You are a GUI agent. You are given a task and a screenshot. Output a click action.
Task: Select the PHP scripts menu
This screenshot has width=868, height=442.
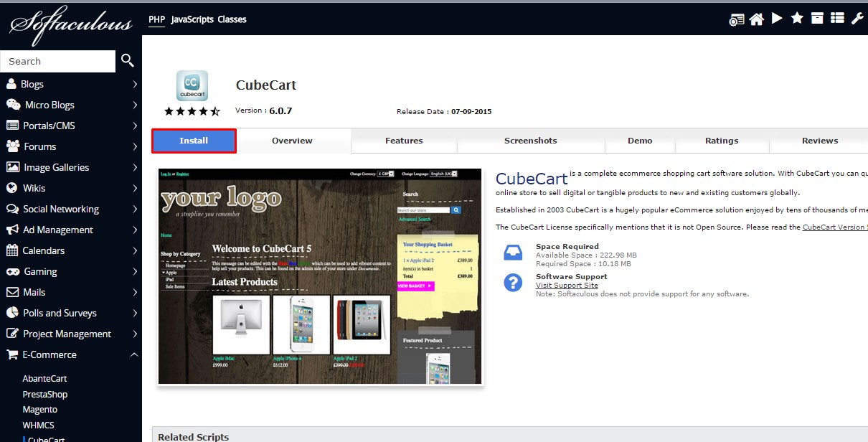point(156,19)
